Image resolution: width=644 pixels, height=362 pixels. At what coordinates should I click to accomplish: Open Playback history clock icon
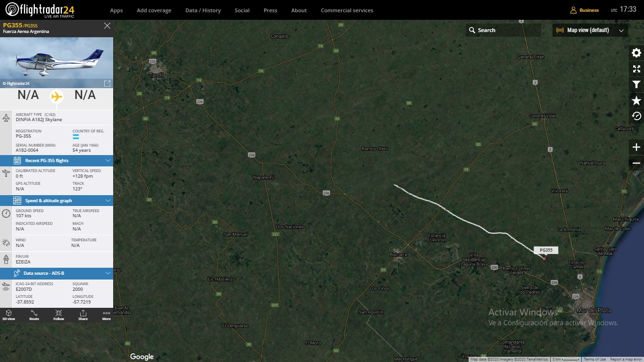[x=636, y=116]
